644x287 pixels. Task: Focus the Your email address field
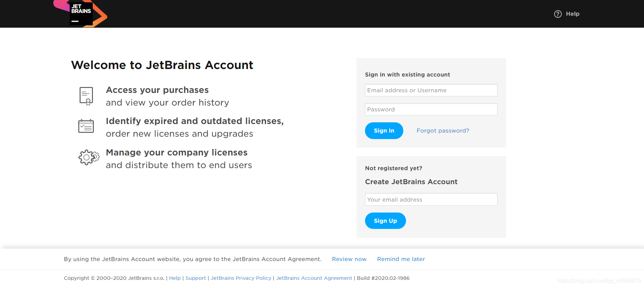pyautogui.click(x=431, y=200)
